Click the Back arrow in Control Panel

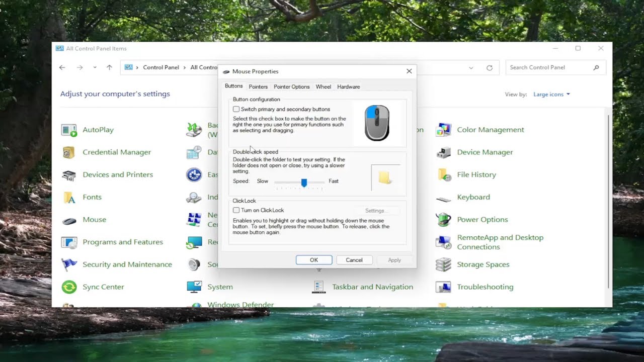(62, 67)
